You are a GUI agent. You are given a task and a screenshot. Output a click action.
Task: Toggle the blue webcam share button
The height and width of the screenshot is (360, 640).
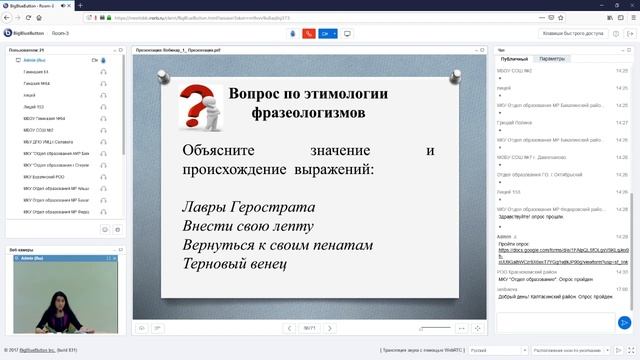click(325, 33)
